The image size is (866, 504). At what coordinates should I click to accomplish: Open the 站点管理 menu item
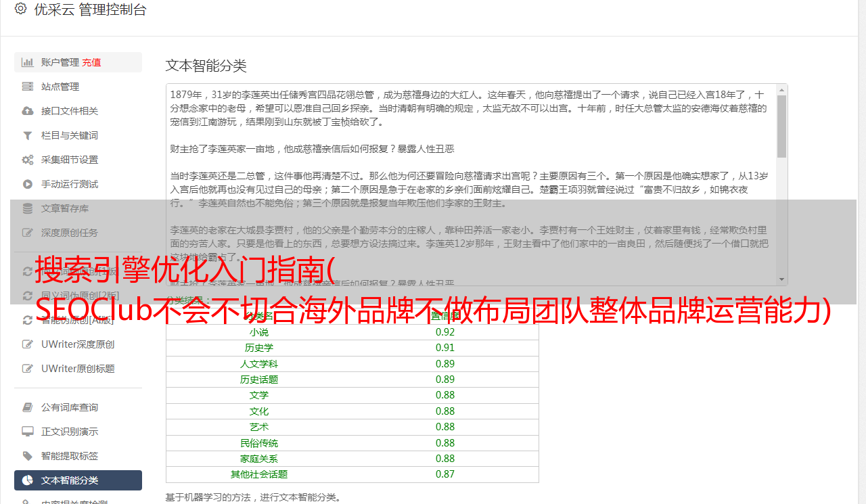coord(78,87)
